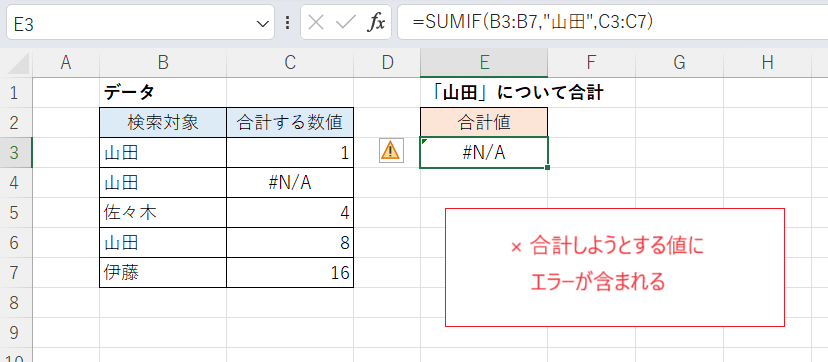Image resolution: width=828 pixels, height=362 pixels.
Task: Open the error warning indicator beside E3
Action: point(391,152)
